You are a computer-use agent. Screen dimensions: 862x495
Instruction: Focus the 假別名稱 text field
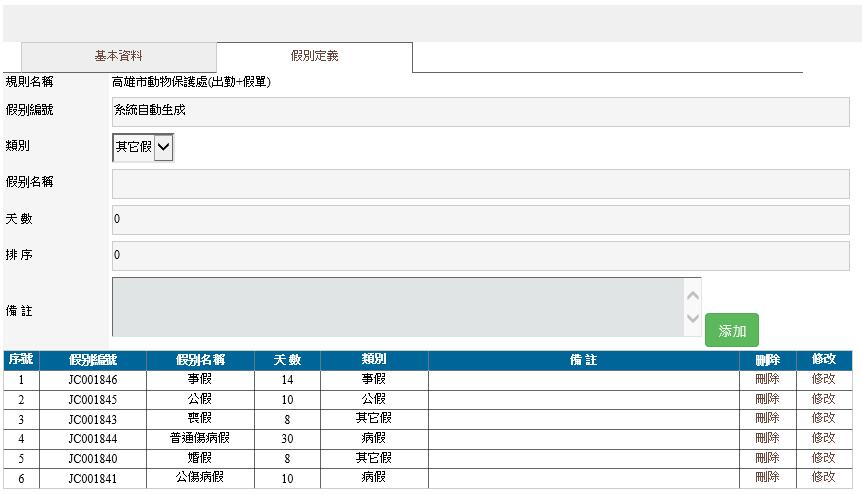click(480, 184)
